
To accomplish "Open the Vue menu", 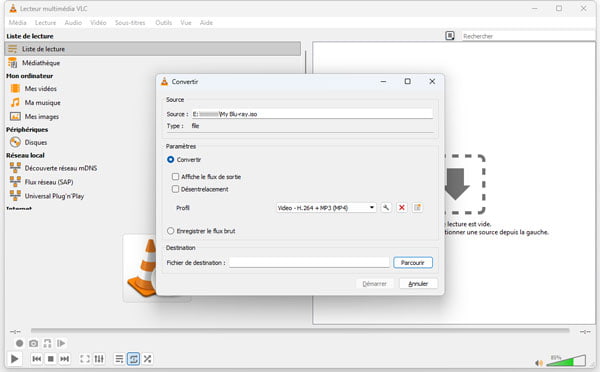I will (x=186, y=23).
